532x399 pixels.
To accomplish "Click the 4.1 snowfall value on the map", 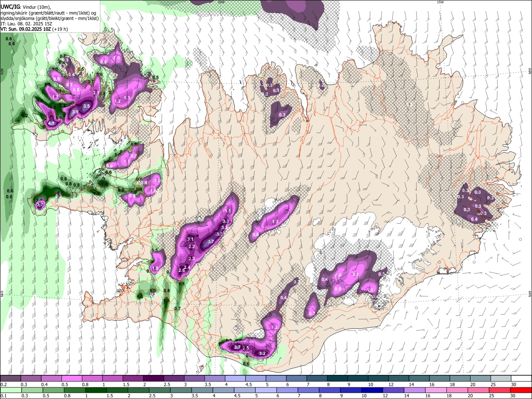I will 51,123.
